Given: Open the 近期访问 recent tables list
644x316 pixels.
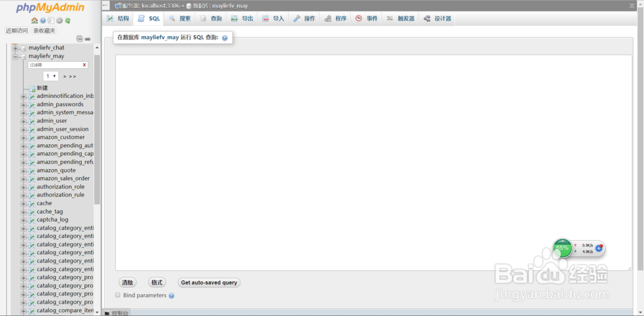Looking at the screenshot, I should click(x=17, y=31).
